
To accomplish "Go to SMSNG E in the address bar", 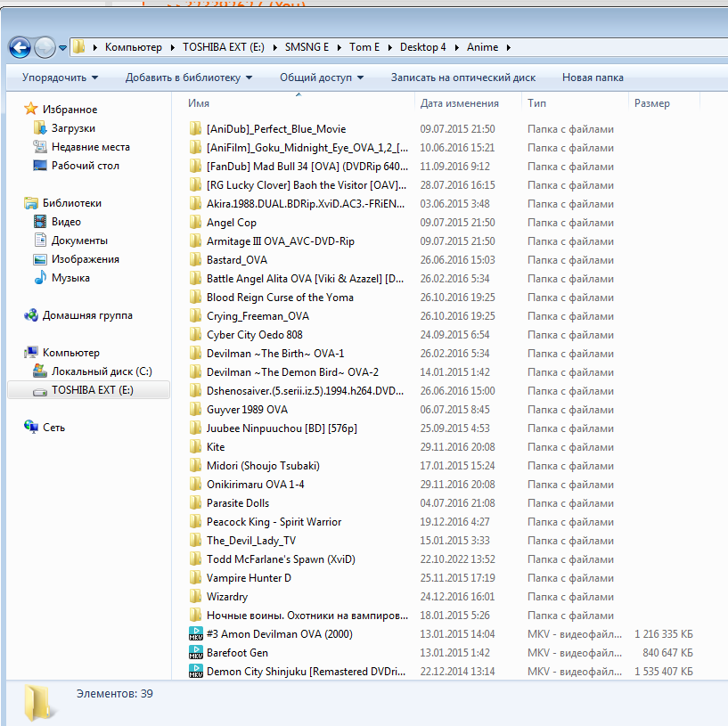I will click(307, 47).
